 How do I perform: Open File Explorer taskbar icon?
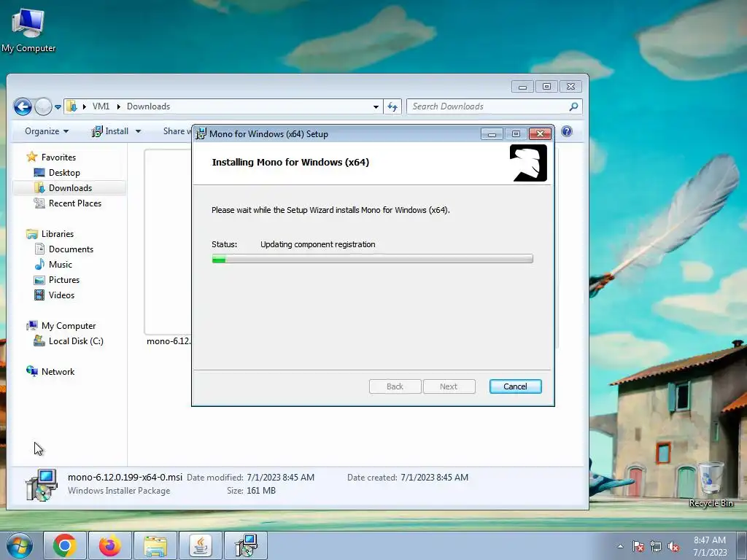(155, 545)
